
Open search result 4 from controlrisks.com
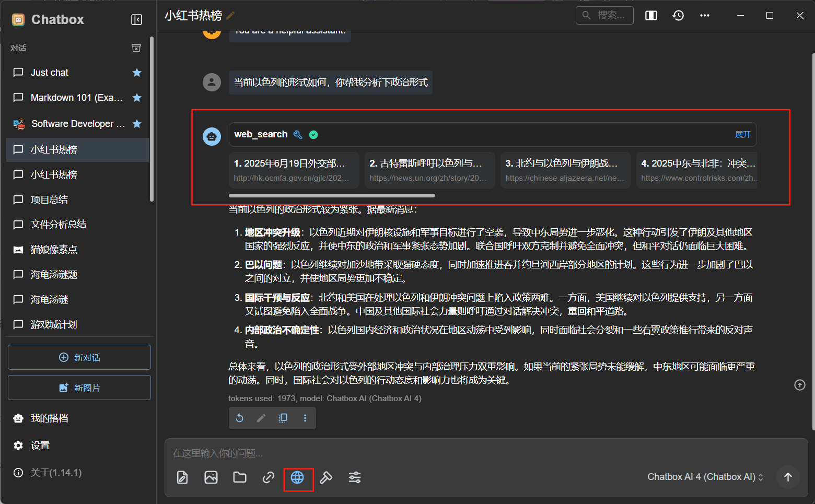pos(696,170)
